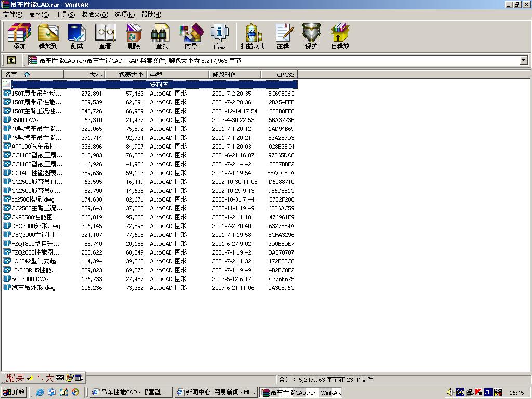532x399 pixels.
Task: Open the 选项(N) menu
Action: click(x=125, y=14)
